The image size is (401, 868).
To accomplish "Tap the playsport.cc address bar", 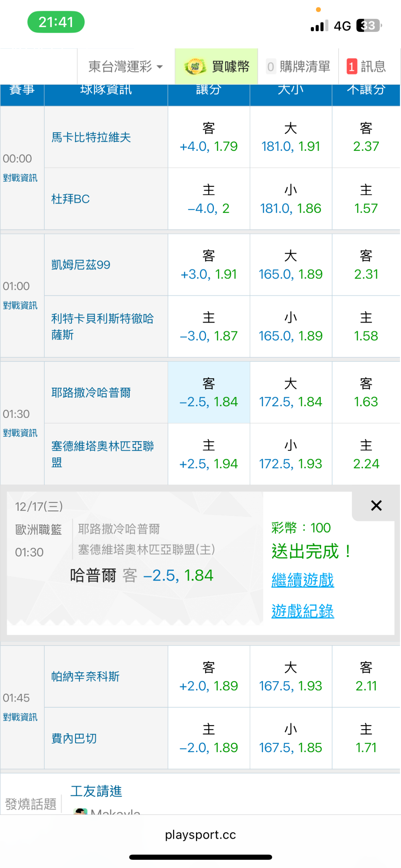I will click(x=200, y=835).
